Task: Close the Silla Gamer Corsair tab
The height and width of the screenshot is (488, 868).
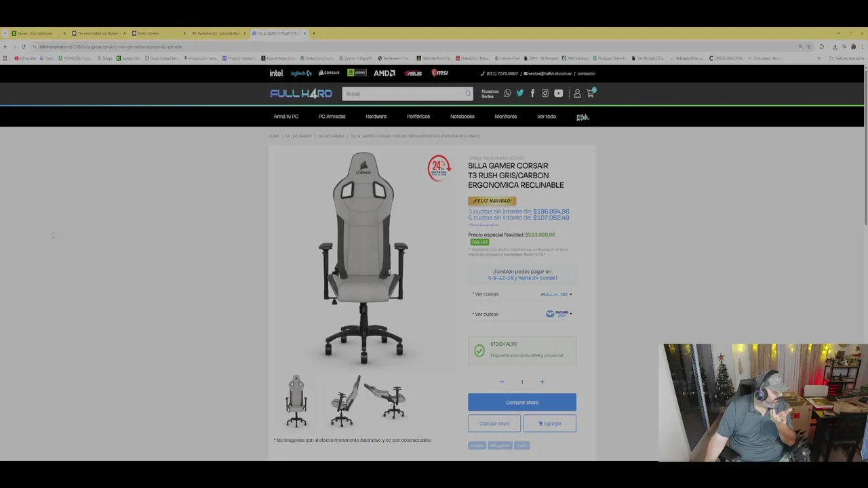Action: coord(304,33)
